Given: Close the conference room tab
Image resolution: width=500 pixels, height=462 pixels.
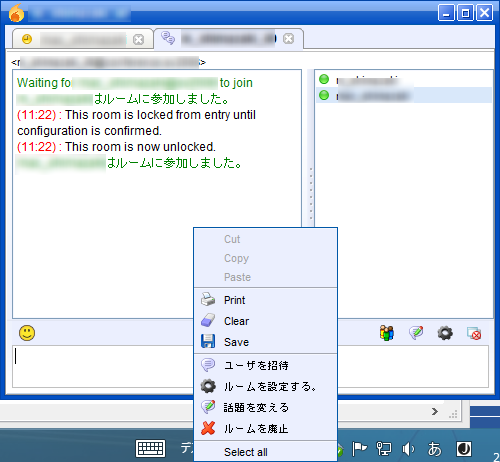Looking at the screenshot, I should [288, 39].
